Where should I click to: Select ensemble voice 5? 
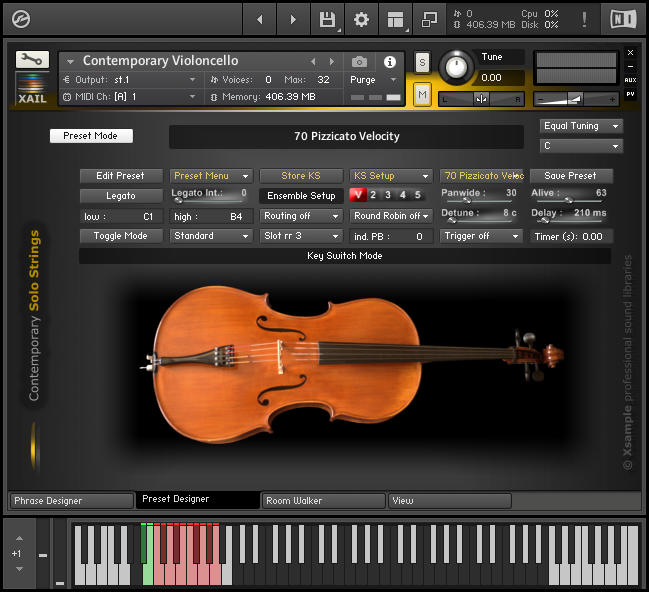(418, 195)
